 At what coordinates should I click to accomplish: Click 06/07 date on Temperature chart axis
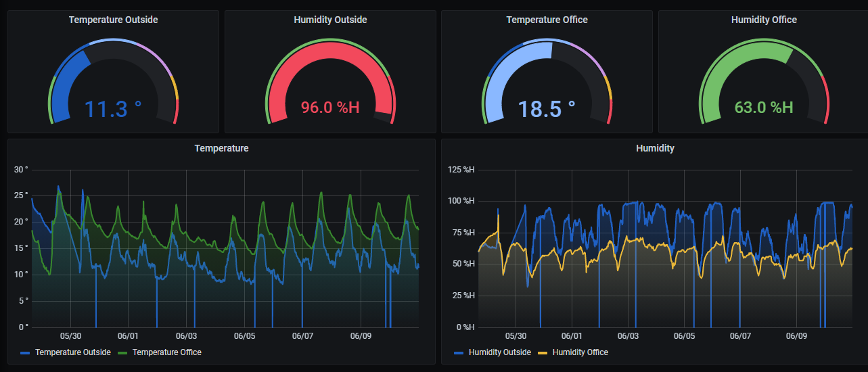pyautogui.click(x=302, y=335)
